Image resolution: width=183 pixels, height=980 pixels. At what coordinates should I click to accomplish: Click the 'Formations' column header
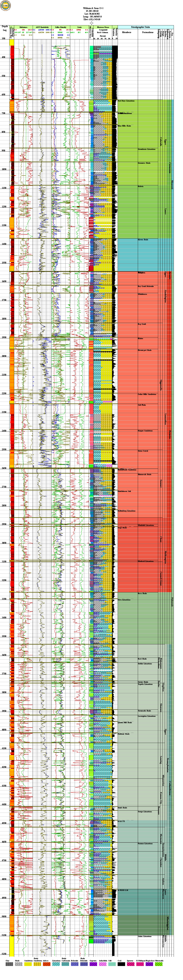point(148,32)
